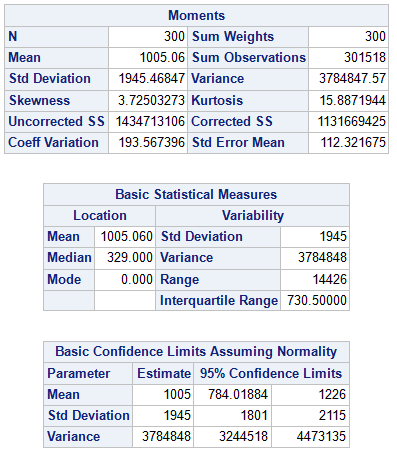Select the value 730.50000

pos(317,300)
